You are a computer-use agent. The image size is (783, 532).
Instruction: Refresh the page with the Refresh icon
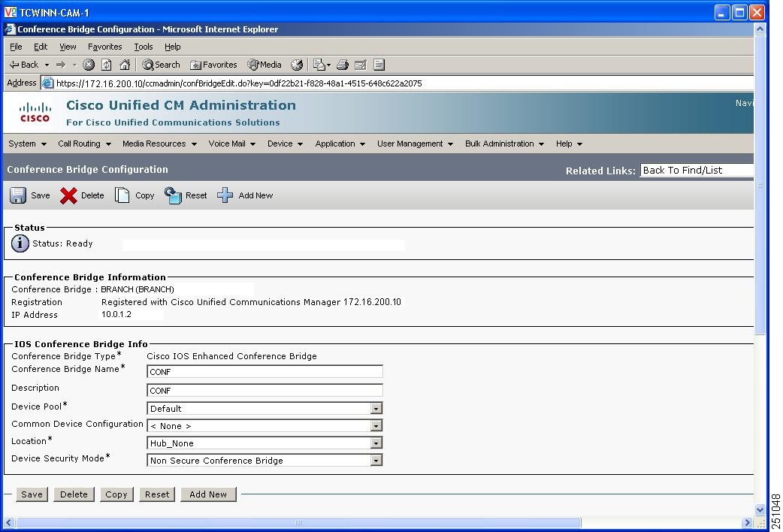click(107, 65)
